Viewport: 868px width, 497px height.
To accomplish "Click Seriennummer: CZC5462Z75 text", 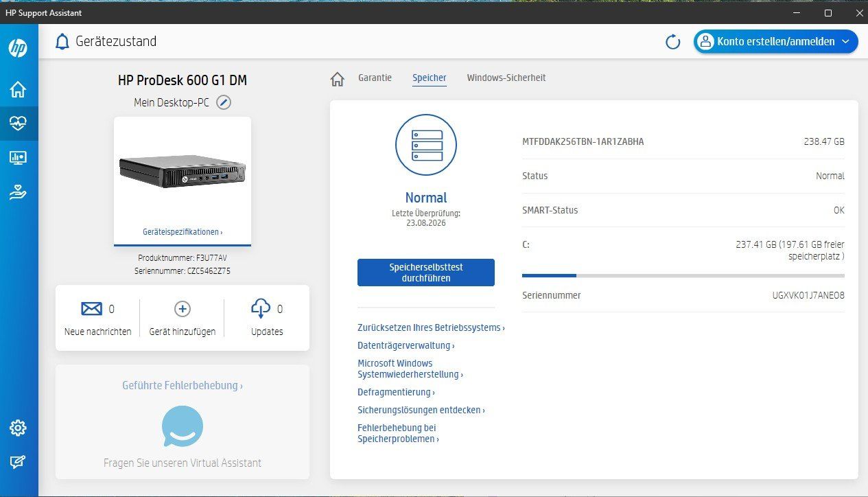I will [183, 270].
